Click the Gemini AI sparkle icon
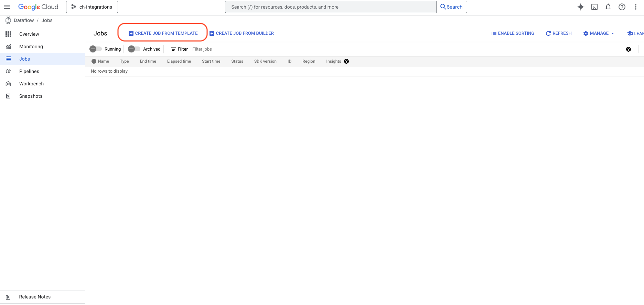Screen dimensions: 644x305 click(581, 7)
